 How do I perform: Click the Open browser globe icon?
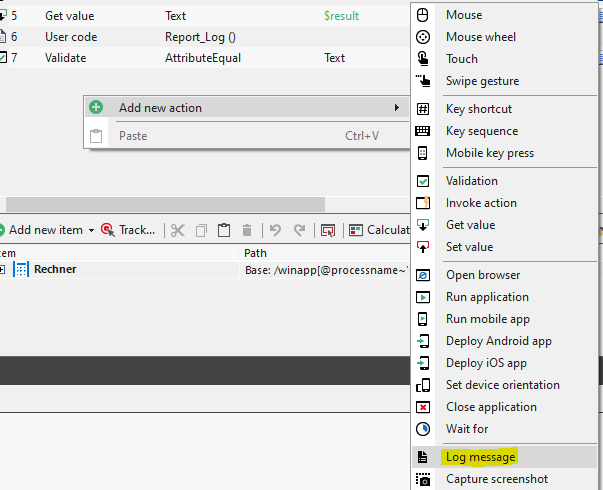[x=423, y=275]
